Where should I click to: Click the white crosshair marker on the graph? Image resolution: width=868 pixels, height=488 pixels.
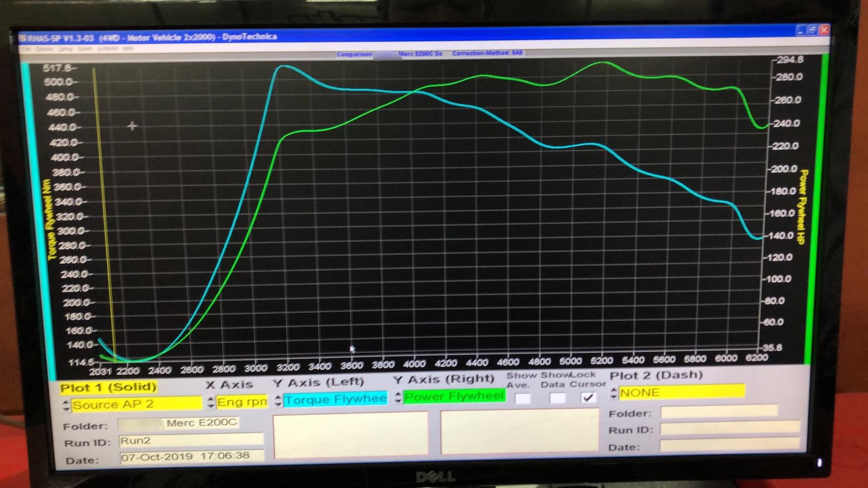pyautogui.click(x=132, y=126)
